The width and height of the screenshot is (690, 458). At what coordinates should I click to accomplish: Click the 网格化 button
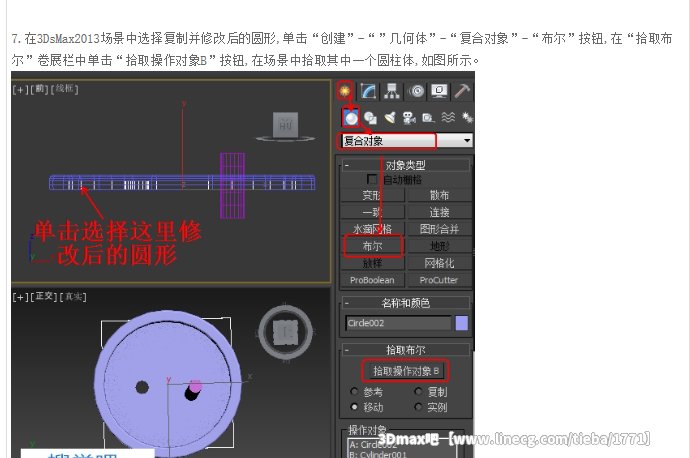click(x=439, y=263)
